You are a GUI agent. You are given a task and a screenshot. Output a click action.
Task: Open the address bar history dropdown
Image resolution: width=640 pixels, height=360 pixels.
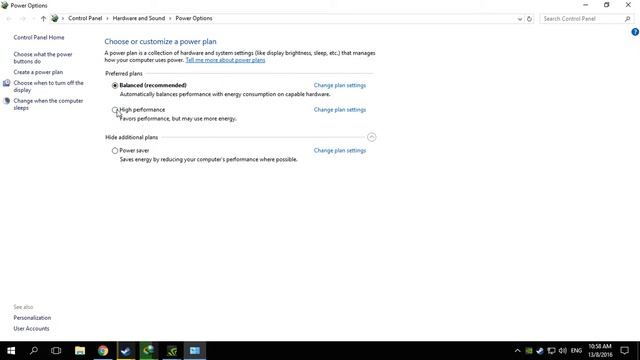(x=520, y=19)
